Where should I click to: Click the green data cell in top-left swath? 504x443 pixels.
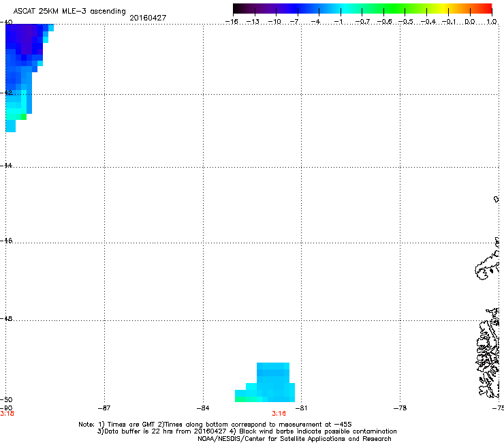click(x=24, y=117)
